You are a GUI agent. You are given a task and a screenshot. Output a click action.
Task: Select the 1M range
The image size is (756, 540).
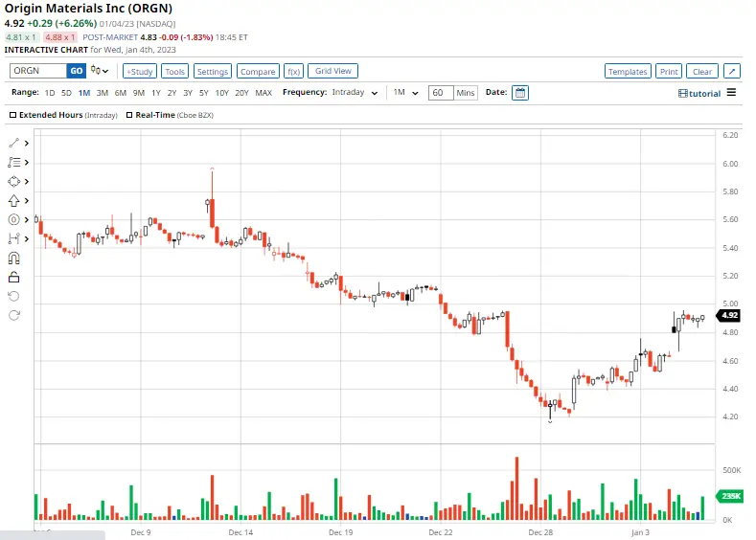[x=84, y=93]
